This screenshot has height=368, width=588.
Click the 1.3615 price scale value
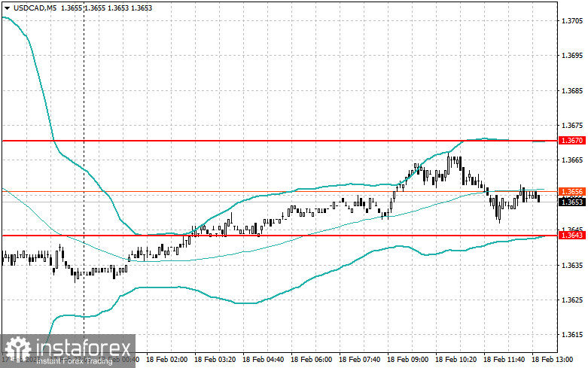coord(573,335)
